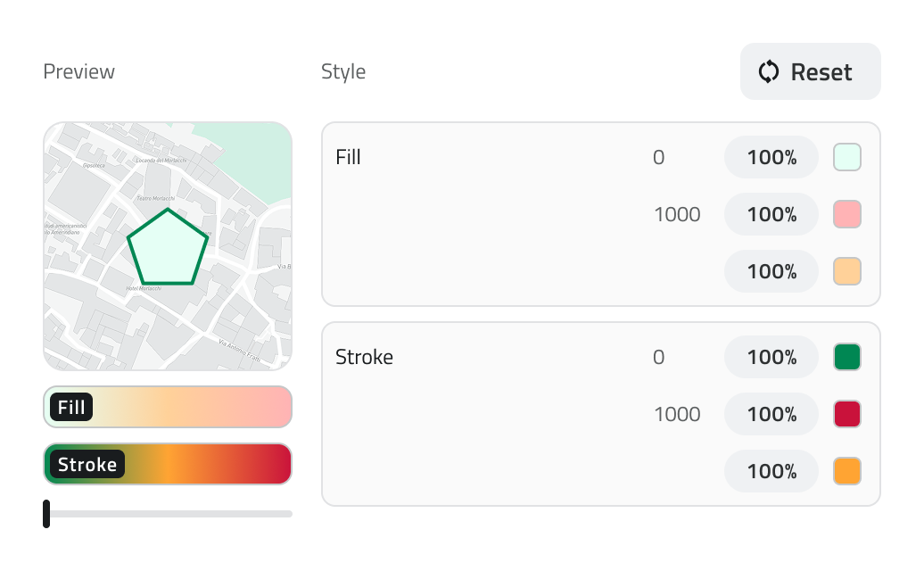Click the slider handle below the gradients
The image size is (924, 571).
[46, 514]
